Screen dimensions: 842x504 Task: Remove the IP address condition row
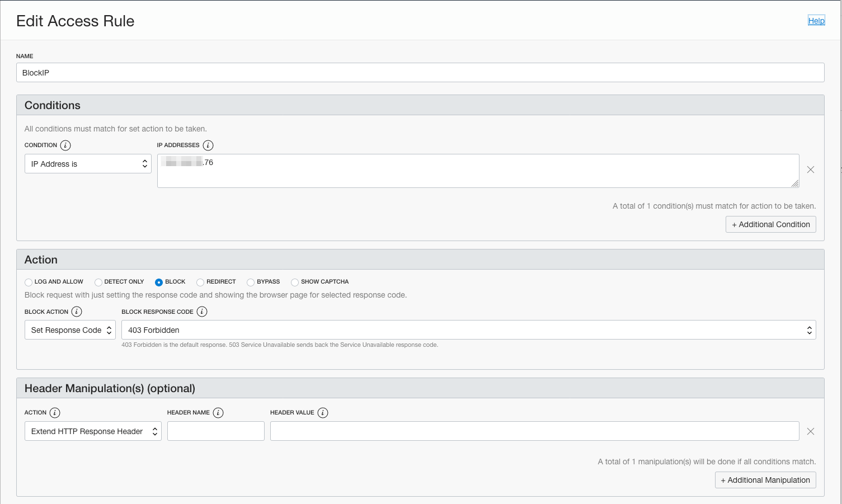[x=811, y=169]
